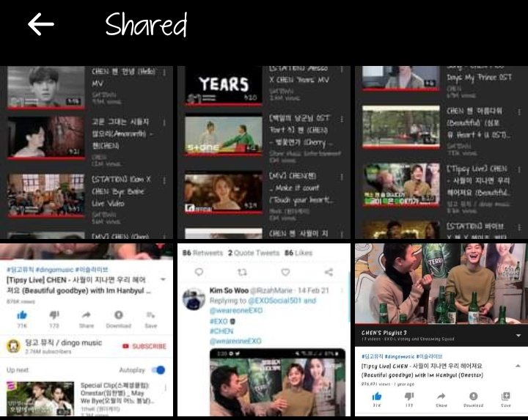Select the YEARS video thumbnail
Viewport: 528px width, 420px height.
tap(224, 86)
